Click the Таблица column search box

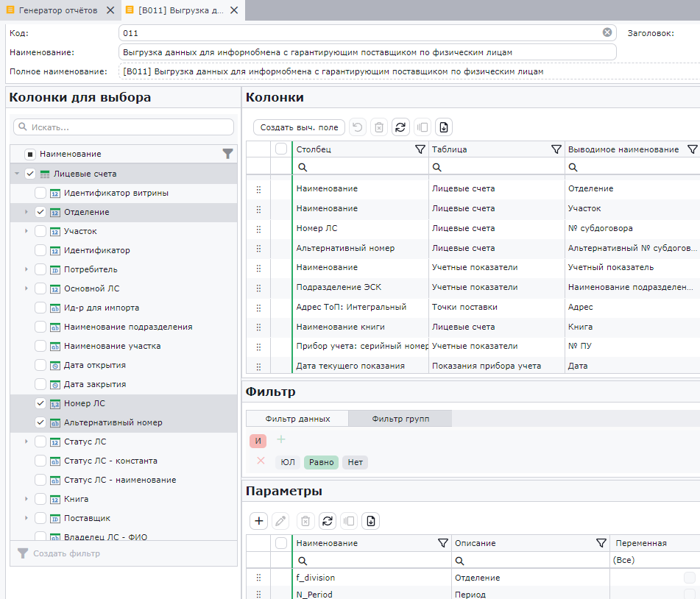pos(496,167)
